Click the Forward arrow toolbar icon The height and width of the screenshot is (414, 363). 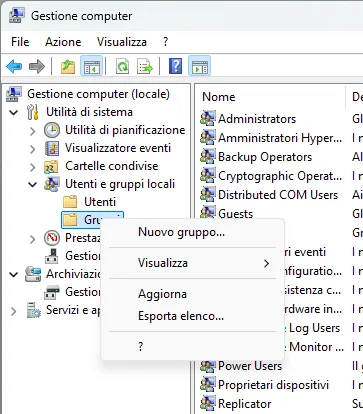coord(37,66)
